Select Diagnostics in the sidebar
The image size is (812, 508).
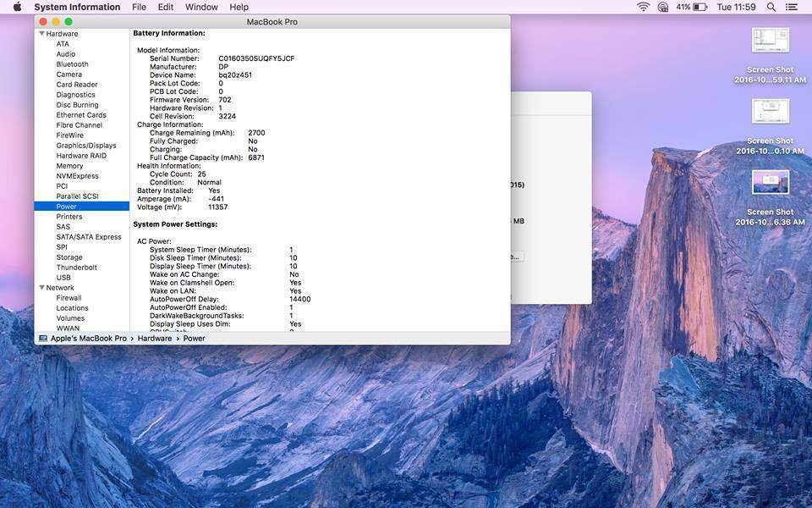coord(75,95)
